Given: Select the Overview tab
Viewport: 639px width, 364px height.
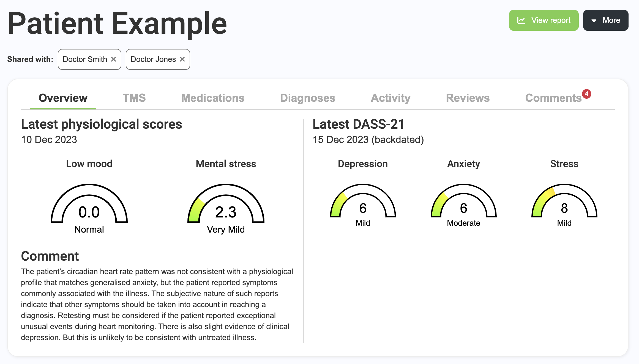Looking at the screenshot, I should pos(63,98).
